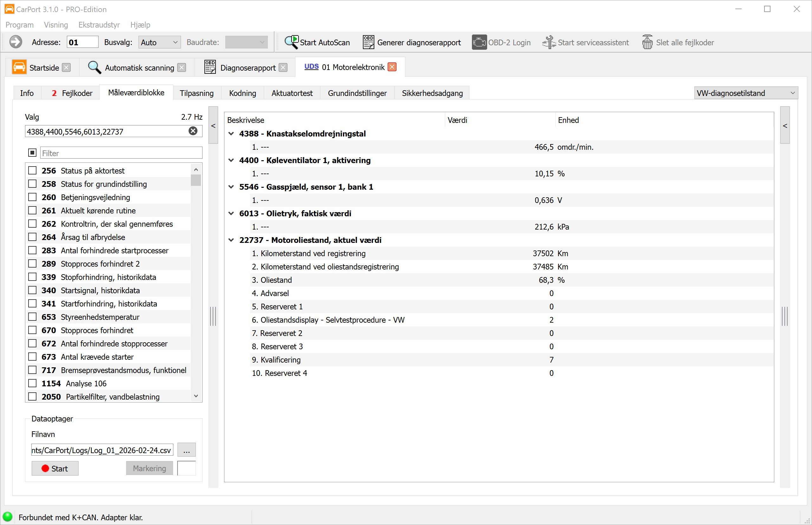Switch to the Fejlkoder tab

tap(72, 93)
